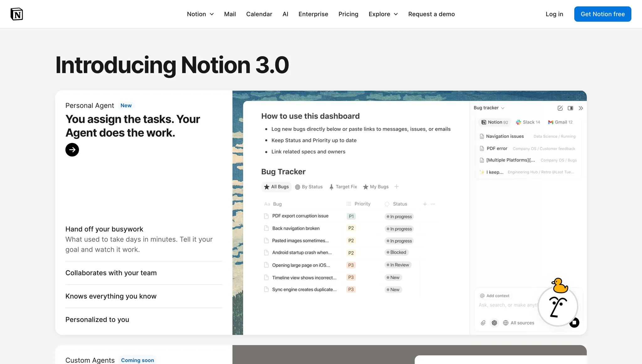Click the paperclip attachment icon
The height and width of the screenshot is (364, 642).
point(483,323)
